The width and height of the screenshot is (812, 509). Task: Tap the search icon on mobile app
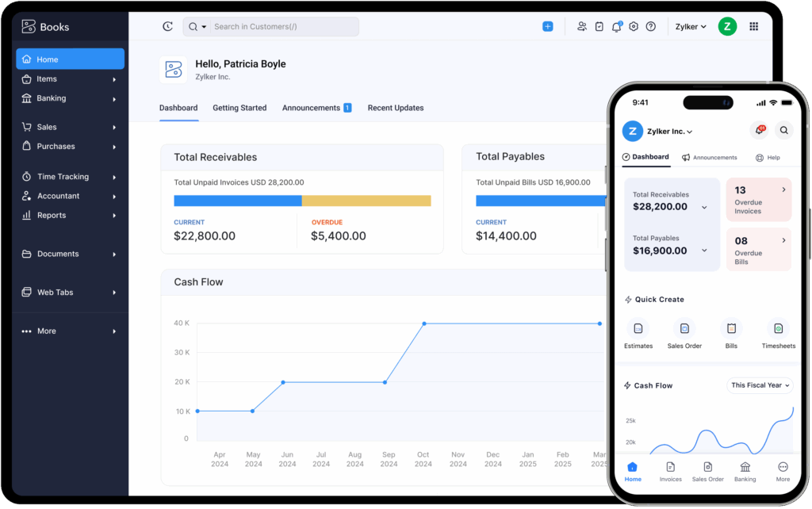coord(783,131)
